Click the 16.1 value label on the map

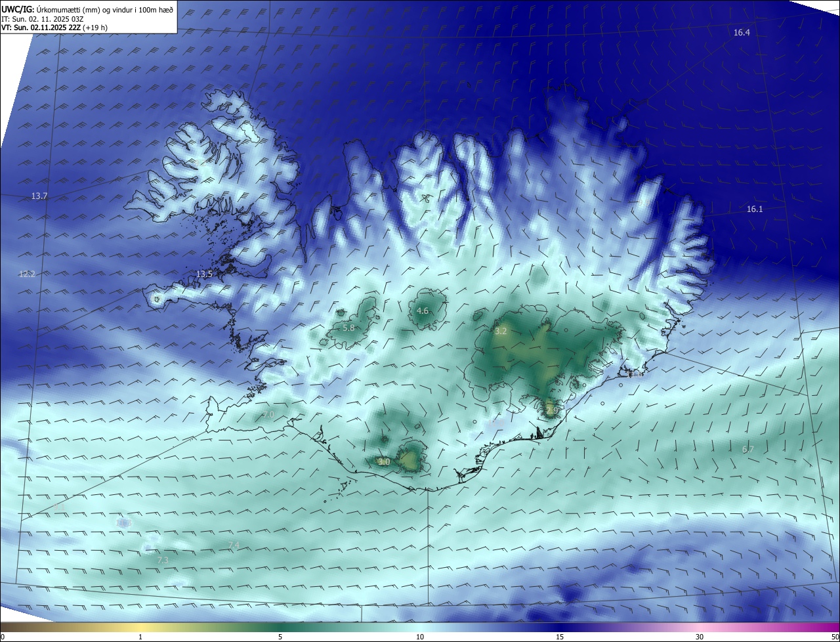[755, 209]
